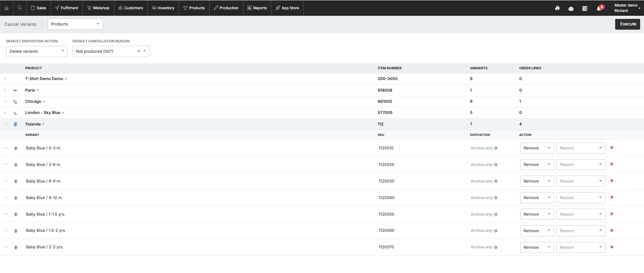
Task: Open the Remove action dropdown for SKU 1120050
Action: point(537,214)
